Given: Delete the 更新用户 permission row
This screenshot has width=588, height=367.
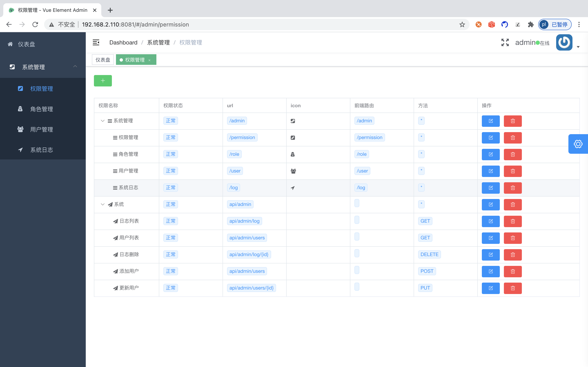Looking at the screenshot, I should coord(512,288).
